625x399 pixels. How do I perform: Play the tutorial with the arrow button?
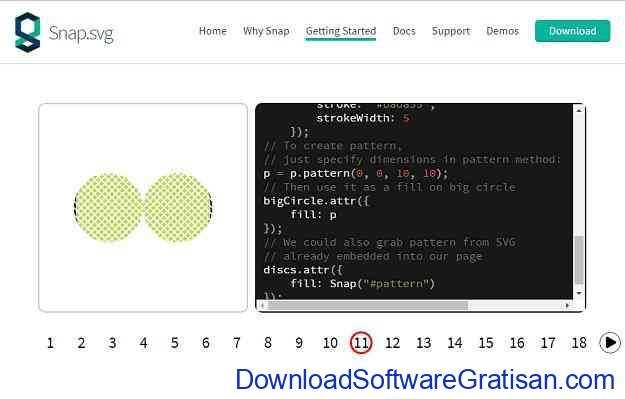(610, 342)
